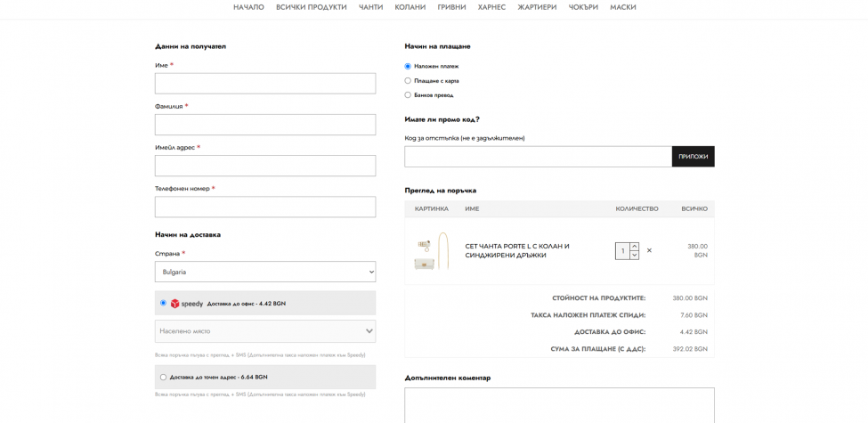Open the ГРИВНИ category
The width and height of the screenshot is (868, 423).
(x=451, y=7)
